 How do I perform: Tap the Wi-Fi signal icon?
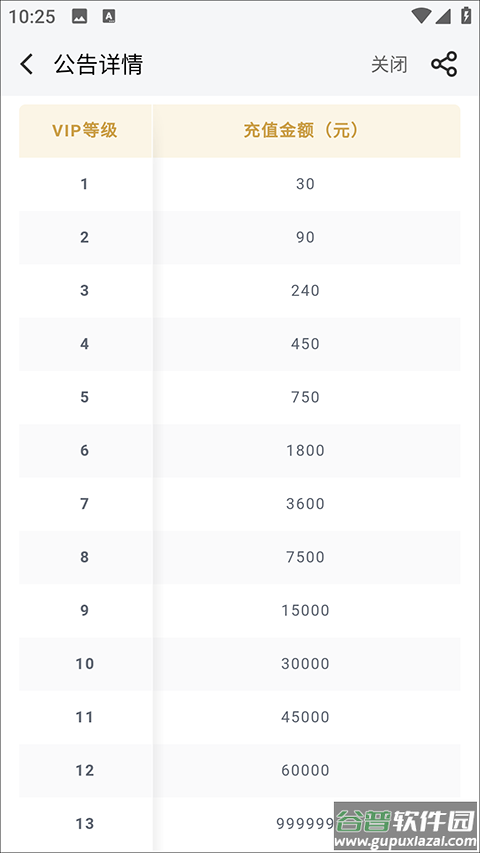tap(420, 16)
